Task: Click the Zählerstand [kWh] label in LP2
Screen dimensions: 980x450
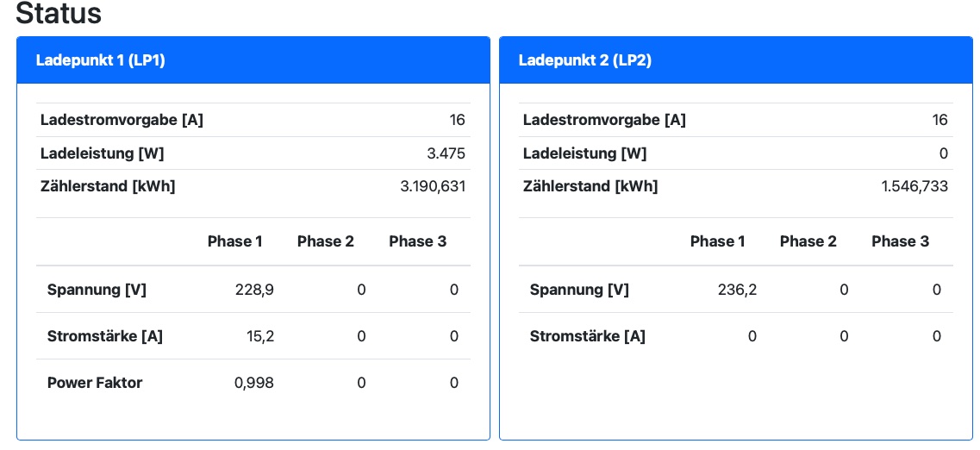Action: (590, 186)
